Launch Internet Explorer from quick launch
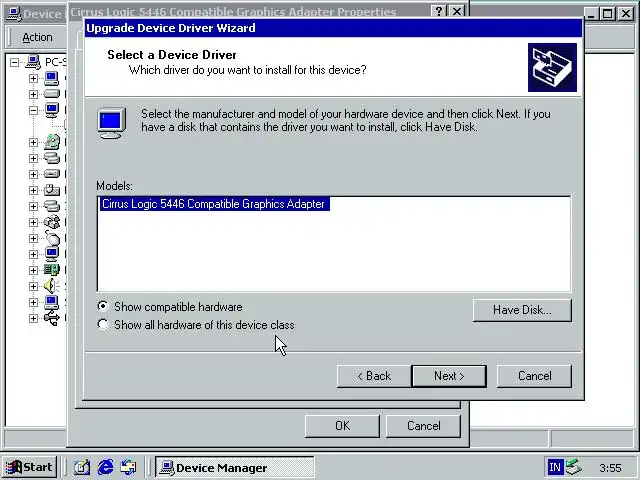640x480 pixels. click(105, 467)
